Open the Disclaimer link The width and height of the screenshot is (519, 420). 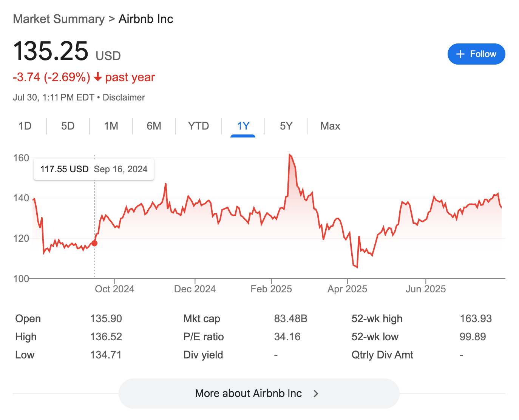point(124,97)
